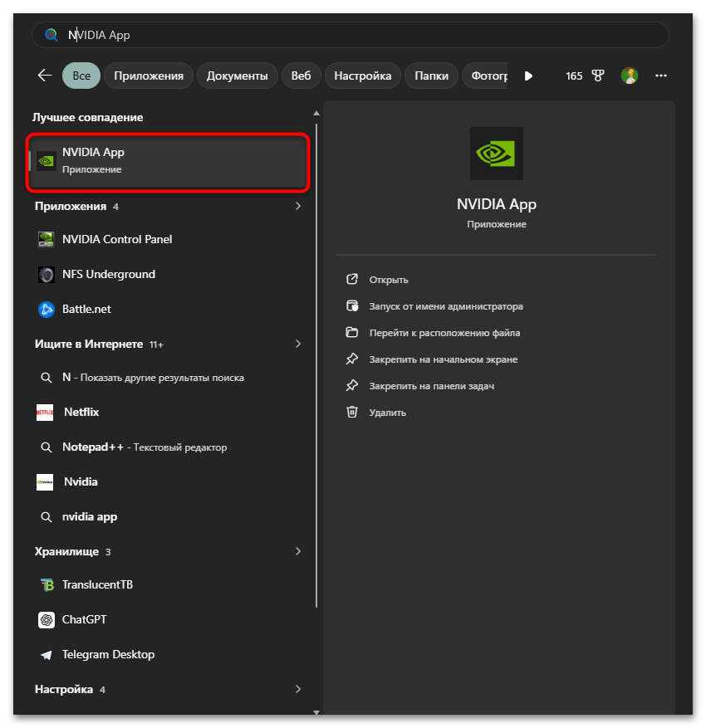Click magnifier icon next to nvidia app
This screenshot has height=728, width=706.
(x=46, y=517)
